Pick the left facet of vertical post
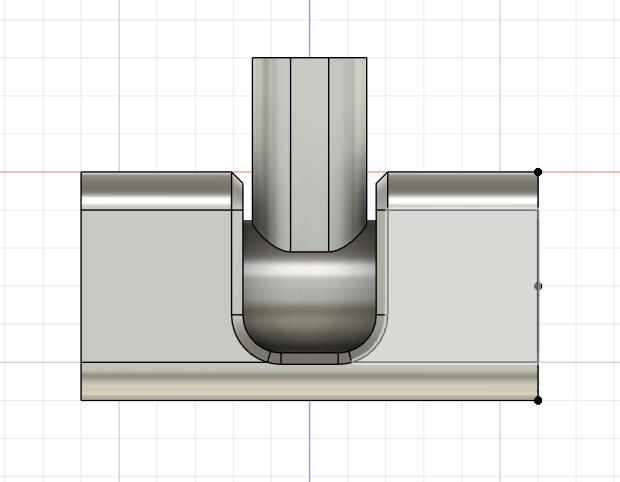This screenshot has width=620, height=482. (270, 140)
